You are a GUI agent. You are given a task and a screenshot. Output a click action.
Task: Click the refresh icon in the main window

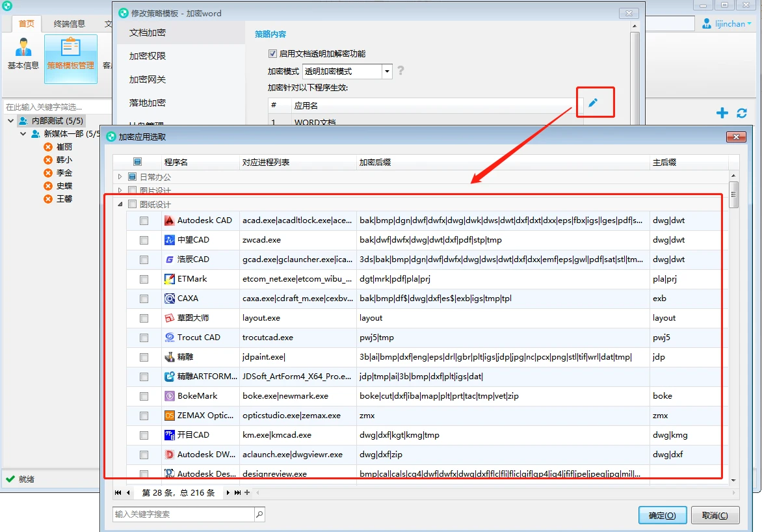[742, 113]
